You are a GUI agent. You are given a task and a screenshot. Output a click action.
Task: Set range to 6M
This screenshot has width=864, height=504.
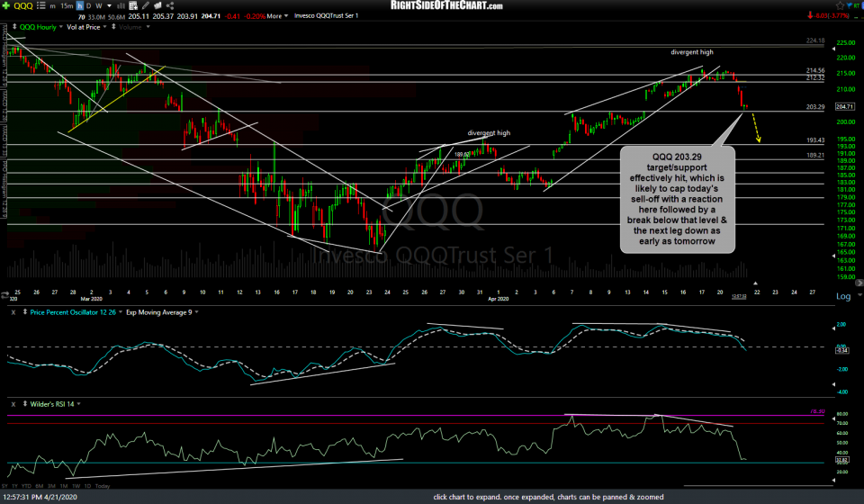click(39, 486)
